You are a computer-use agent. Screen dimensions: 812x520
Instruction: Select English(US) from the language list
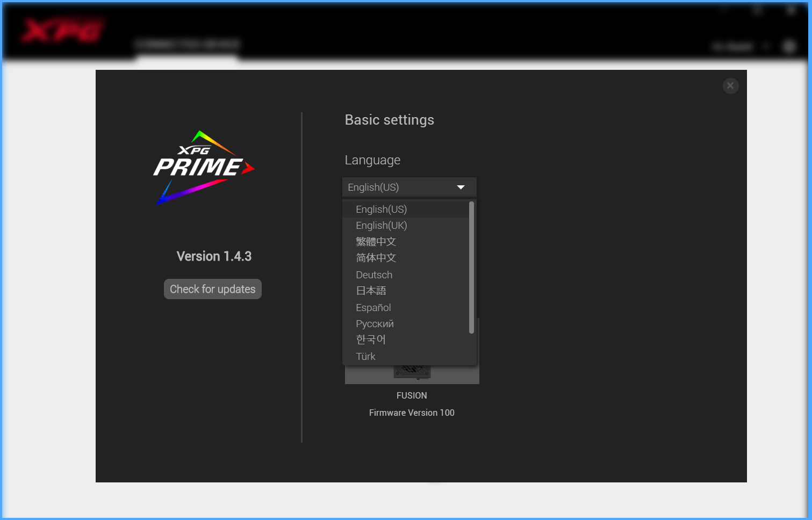406,209
